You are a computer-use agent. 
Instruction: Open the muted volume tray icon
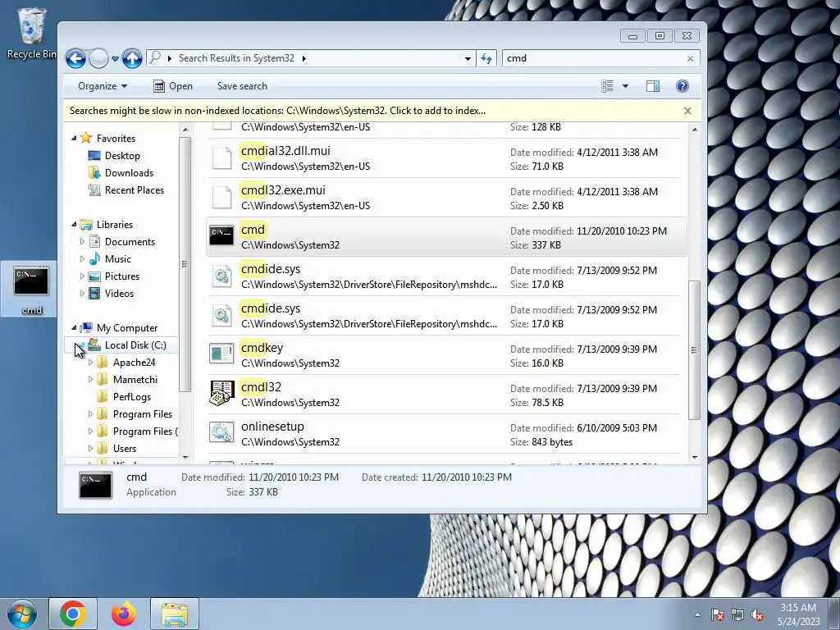757,614
